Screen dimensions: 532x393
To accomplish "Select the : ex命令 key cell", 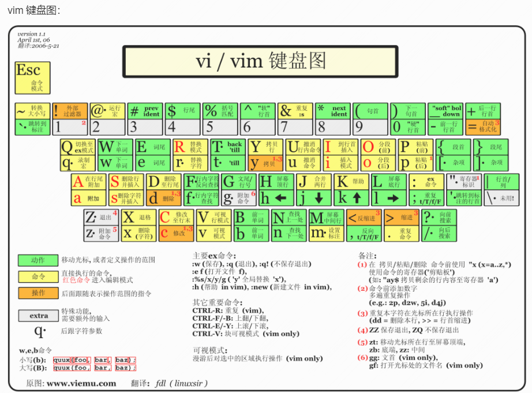I will pos(426,182).
